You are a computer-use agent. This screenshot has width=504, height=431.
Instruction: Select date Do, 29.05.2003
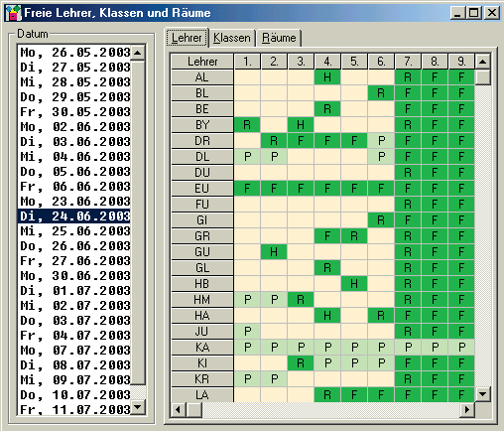[74, 97]
